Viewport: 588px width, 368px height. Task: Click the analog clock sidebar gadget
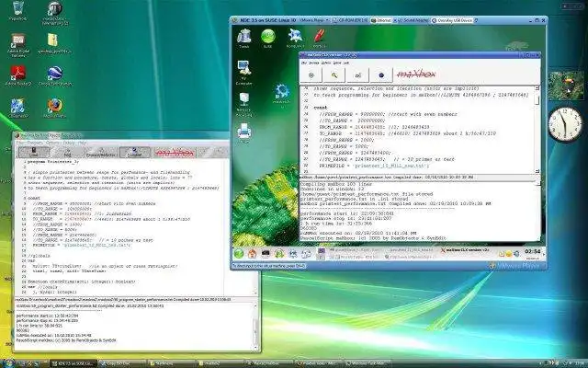click(x=565, y=124)
